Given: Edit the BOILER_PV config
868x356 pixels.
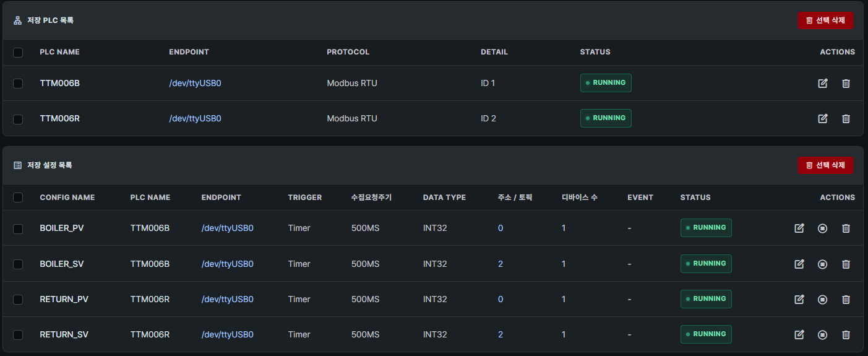Looking at the screenshot, I should [799, 228].
